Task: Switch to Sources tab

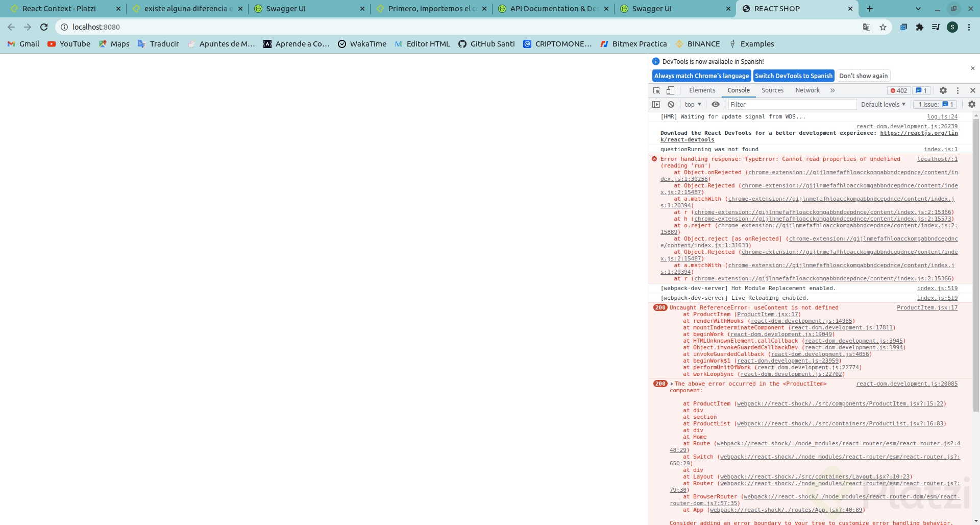Action: 772,90
